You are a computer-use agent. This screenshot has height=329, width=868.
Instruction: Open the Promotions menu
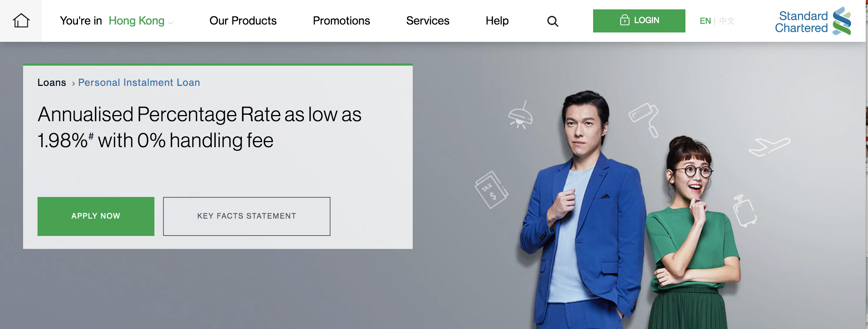(x=341, y=21)
